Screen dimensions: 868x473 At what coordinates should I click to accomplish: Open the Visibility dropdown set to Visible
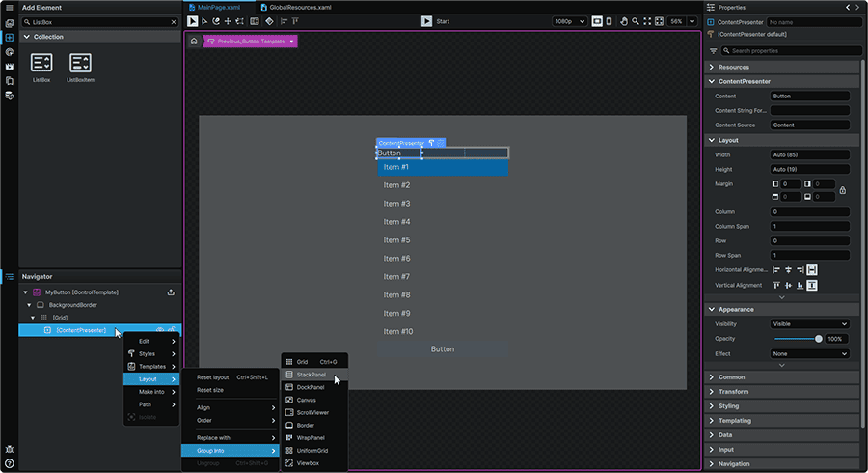[x=809, y=324]
